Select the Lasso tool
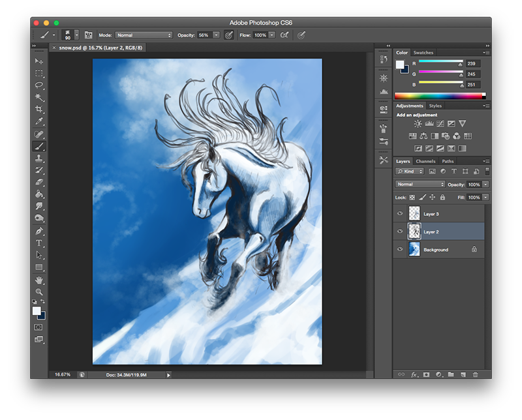The height and width of the screenshot is (420, 522). coord(39,85)
